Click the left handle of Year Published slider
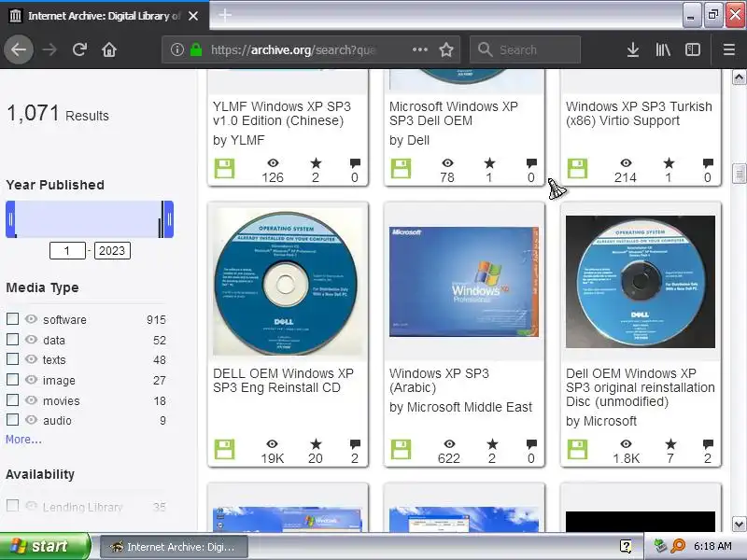Screen dimensions: 747x560 10,219
